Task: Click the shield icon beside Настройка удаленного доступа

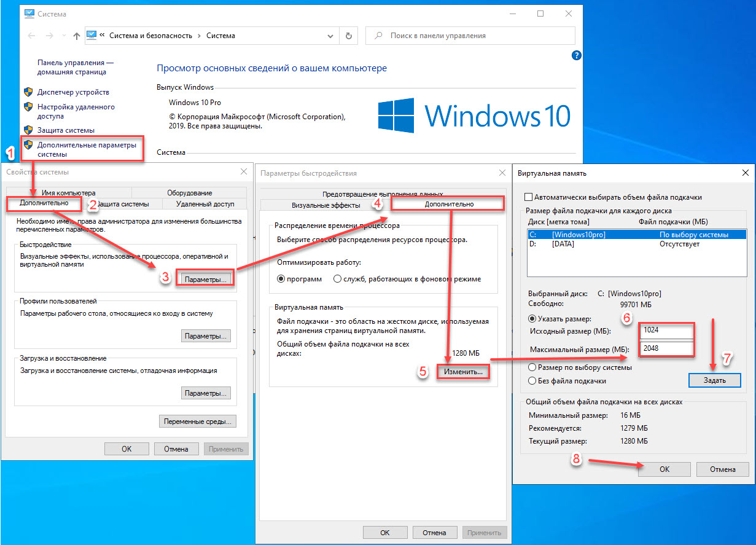Action: [28, 107]
